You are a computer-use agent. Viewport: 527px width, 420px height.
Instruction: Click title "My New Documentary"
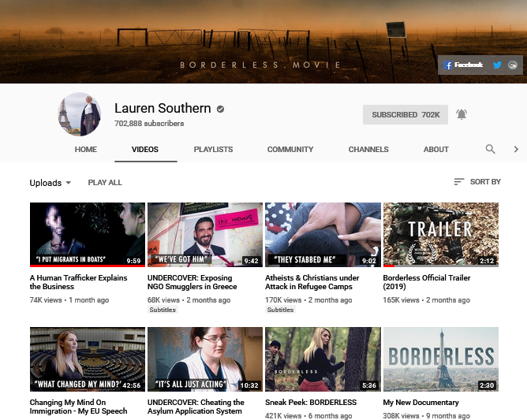[420, 402]
